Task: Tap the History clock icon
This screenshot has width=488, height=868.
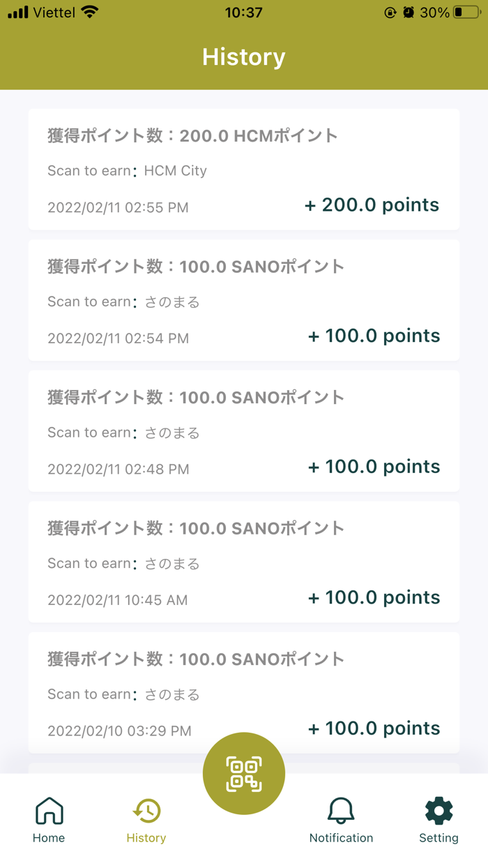Action: pos(146,810)
